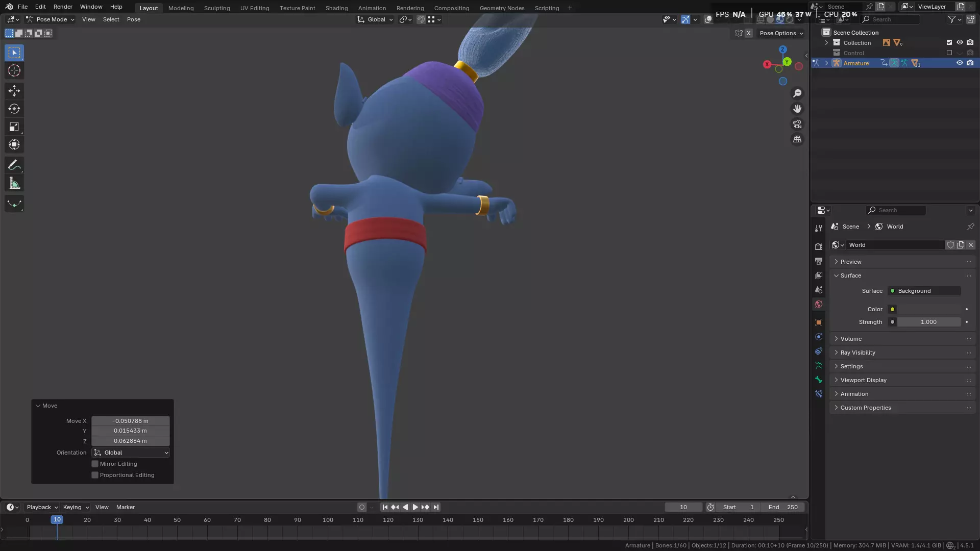
Task: Pick the Measure tool
Action: click(x=14, y=183)
